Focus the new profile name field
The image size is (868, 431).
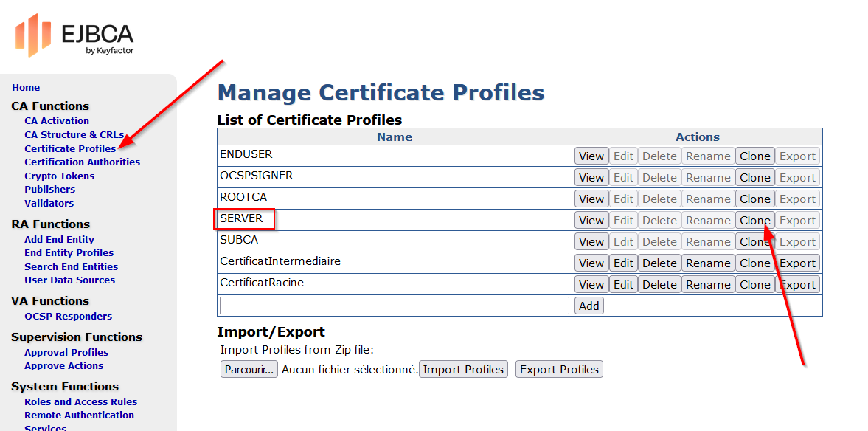click(394, 306)
